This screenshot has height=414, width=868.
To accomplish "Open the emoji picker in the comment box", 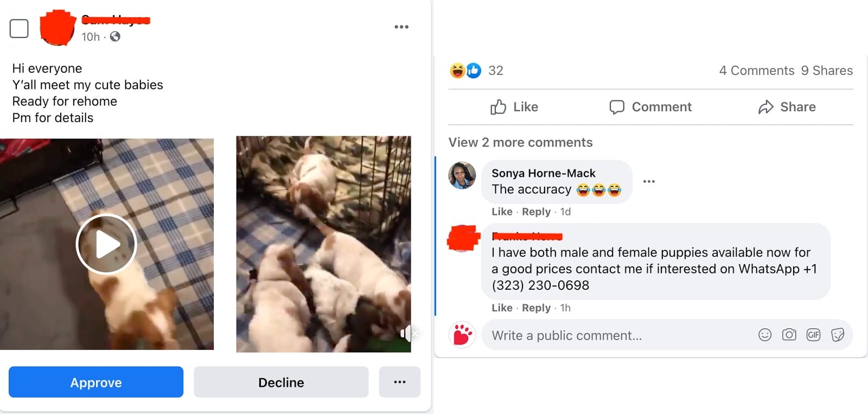I will pos(765,335).
